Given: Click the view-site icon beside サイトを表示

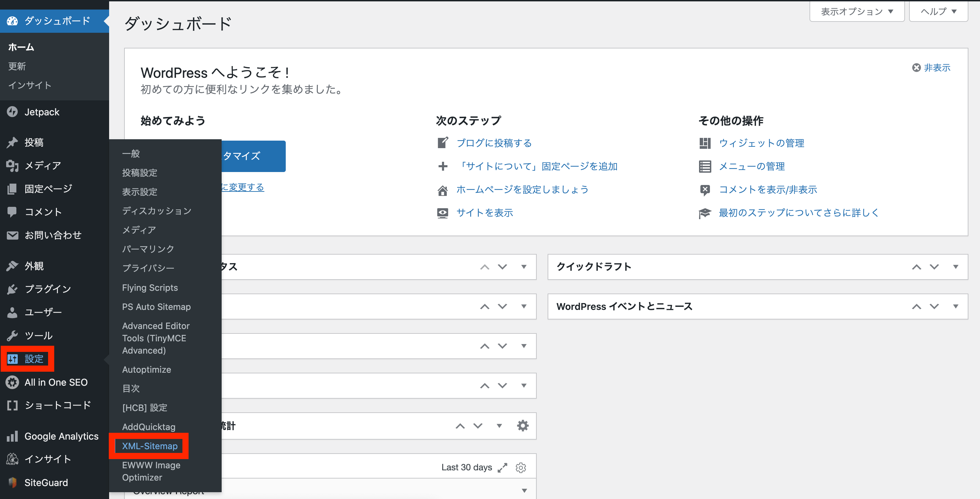Looking at the screenshot, I should click(x=443, y=213).
